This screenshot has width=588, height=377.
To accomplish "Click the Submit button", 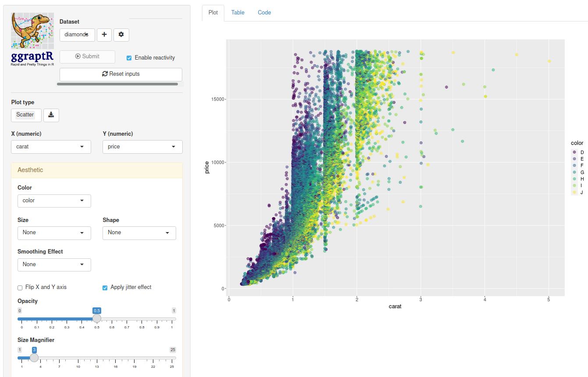I will coord(87,56).
